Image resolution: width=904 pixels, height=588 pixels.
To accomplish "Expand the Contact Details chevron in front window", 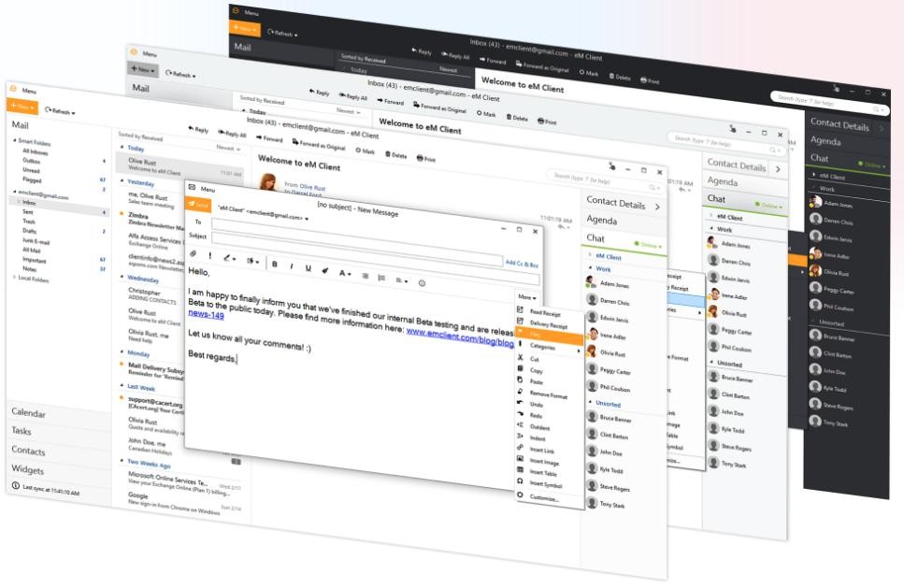I will [658, 207].
